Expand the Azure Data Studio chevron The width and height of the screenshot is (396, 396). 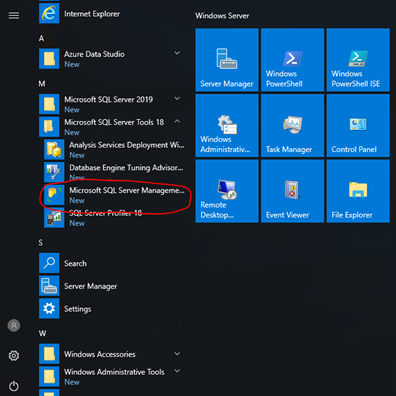[177, 53]
